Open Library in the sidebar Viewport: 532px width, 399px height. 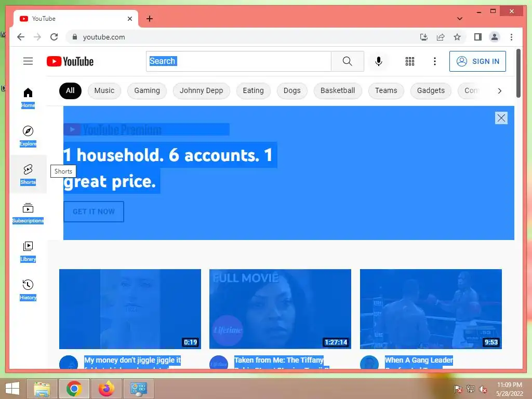click(x=28, y=251)
